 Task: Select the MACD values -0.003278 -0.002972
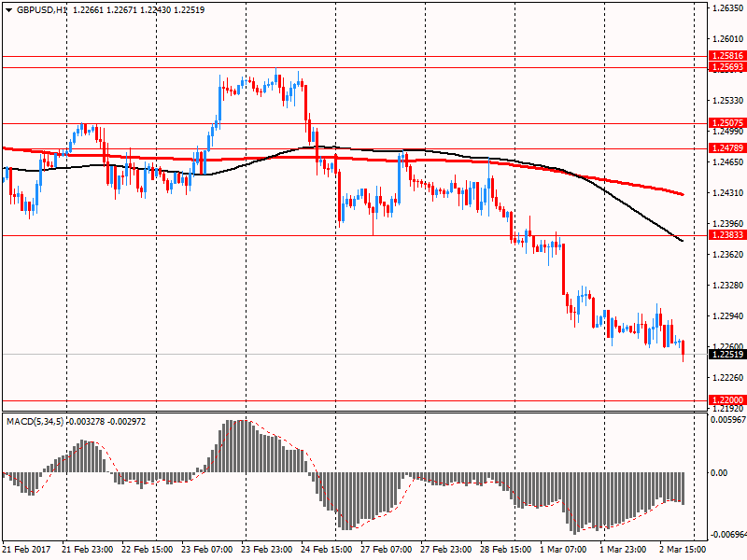[x=106, y=422]
